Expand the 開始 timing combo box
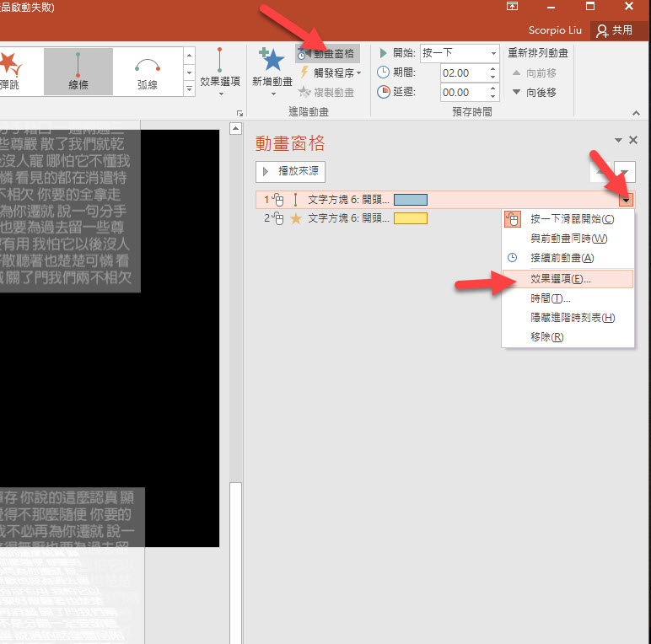The height and width of the screenshot is (644, 651). pos(493,53)
